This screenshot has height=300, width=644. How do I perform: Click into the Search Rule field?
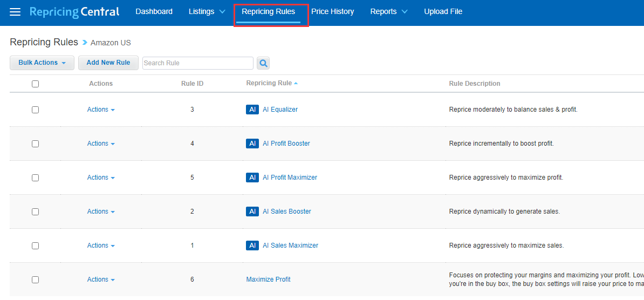(x=198, y=63)
